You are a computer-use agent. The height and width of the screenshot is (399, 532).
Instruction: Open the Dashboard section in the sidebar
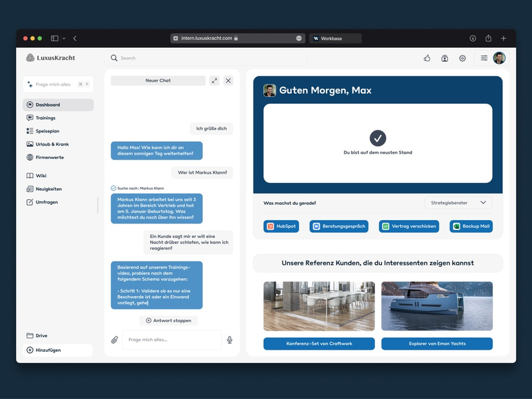47,104
